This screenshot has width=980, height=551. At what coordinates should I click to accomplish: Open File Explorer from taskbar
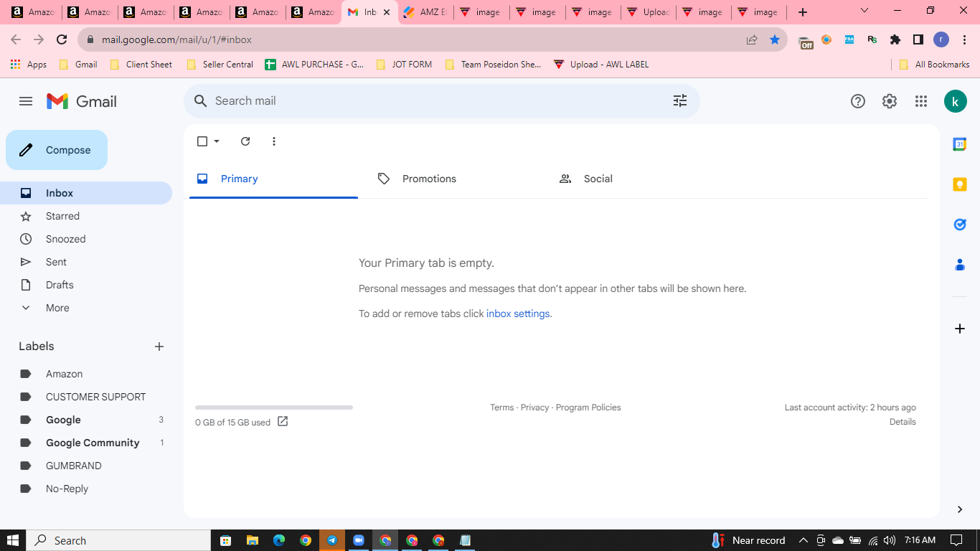coord(252,540)
